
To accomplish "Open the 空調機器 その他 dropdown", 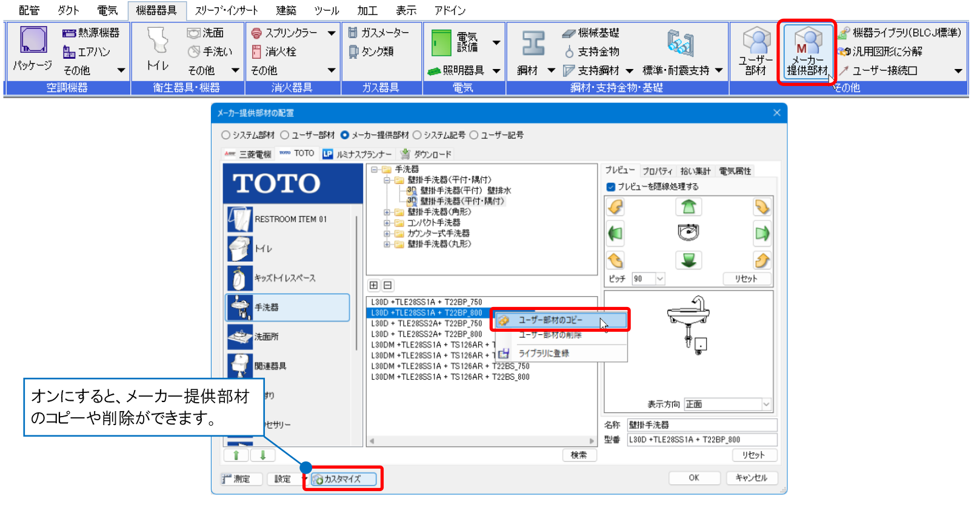I will 121,71.
